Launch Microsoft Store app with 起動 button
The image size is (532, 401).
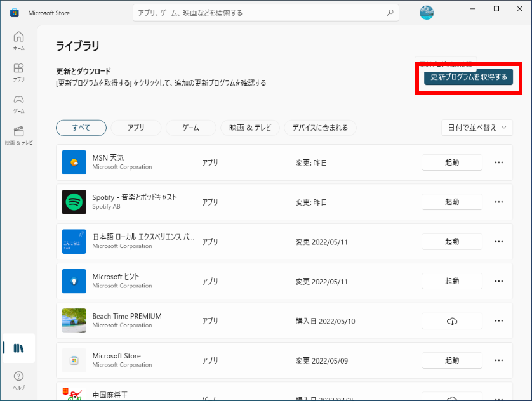click(x=452, y=360)
